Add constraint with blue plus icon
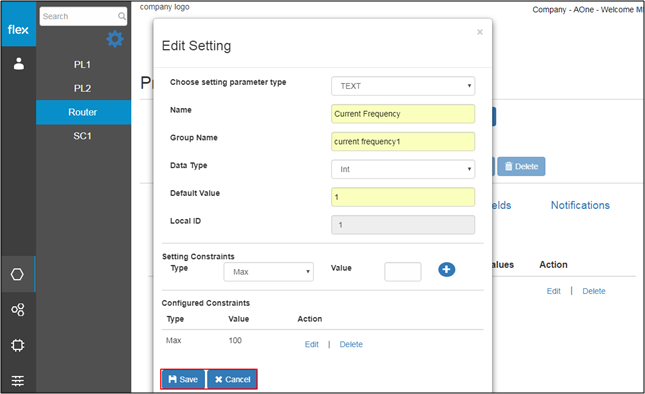This screenshot has height=394, width=645. click(x=446, y=270)
